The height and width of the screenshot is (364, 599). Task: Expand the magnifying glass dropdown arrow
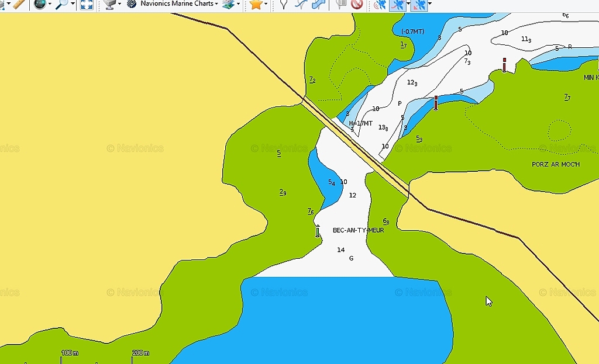coord(73,4)
